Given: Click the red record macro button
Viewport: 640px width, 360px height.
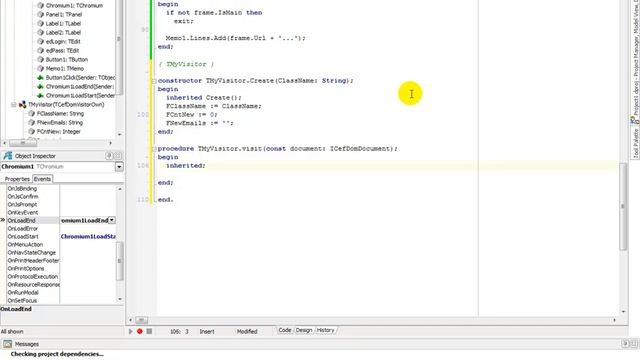Looking at the screenshot, I should 140,331.
